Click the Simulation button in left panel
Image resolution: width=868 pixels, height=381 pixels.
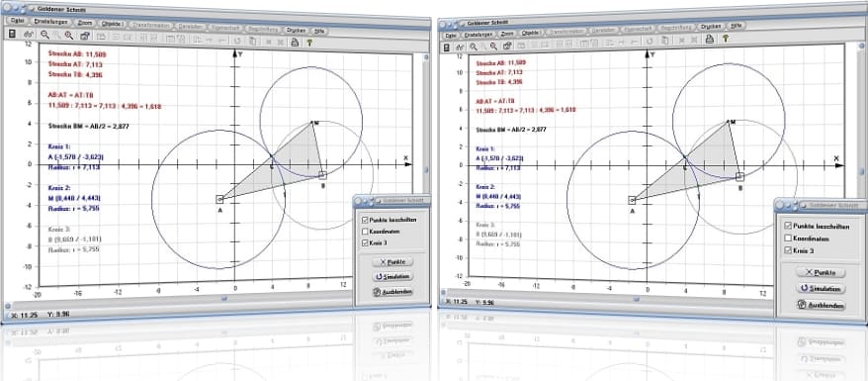[393, 276]
